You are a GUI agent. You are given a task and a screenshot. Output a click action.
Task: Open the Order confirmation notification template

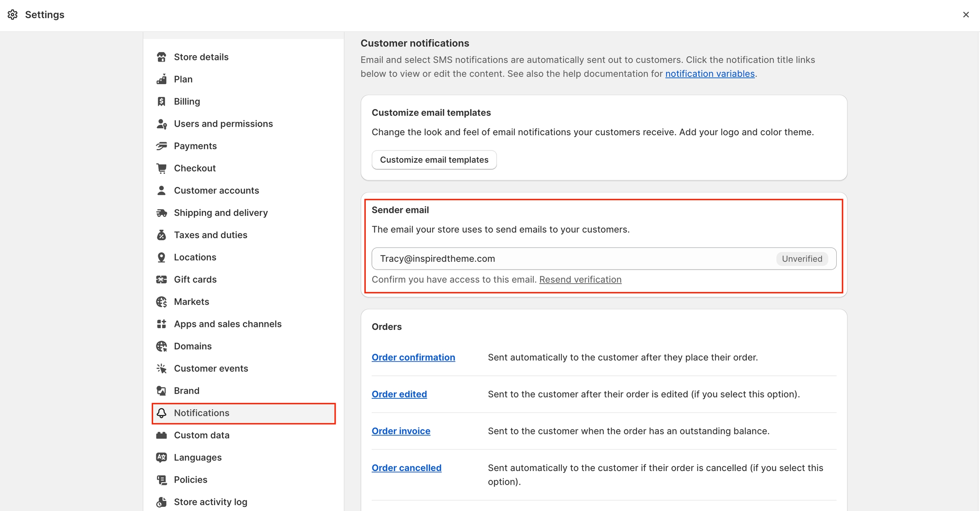tap(413, 357)
